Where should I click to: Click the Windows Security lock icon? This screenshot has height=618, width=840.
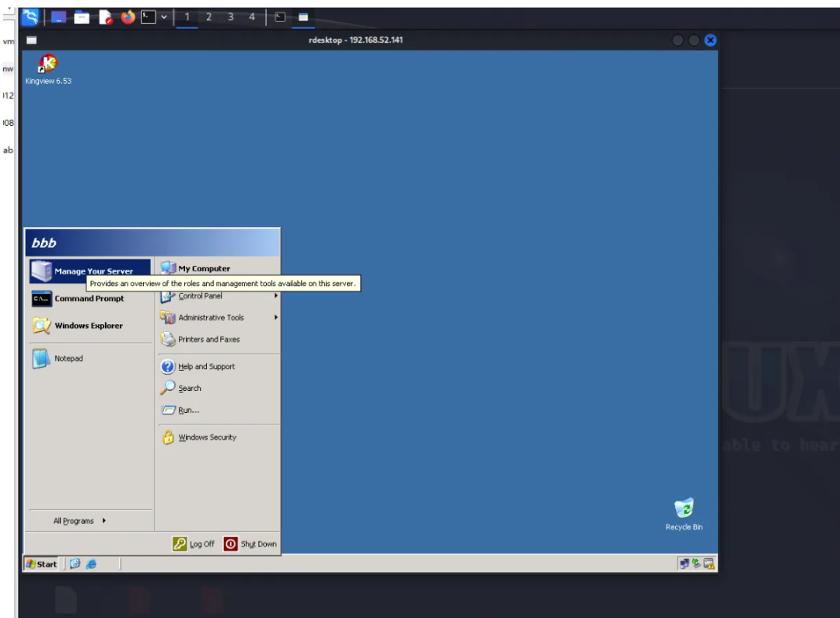tap(168, 437)
